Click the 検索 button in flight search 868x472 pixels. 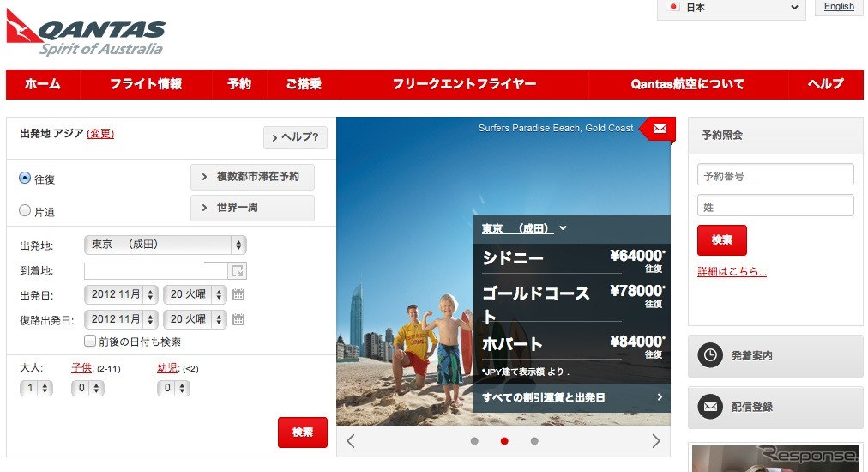pos(303,433)
